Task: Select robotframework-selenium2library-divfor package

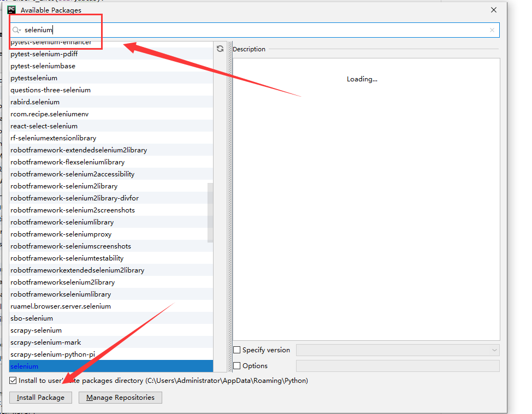Action: click(111, 198)
